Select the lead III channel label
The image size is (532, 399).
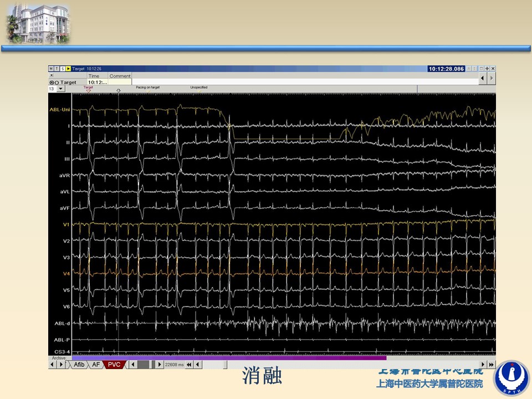pyautogui.click(x=67, y=159)
